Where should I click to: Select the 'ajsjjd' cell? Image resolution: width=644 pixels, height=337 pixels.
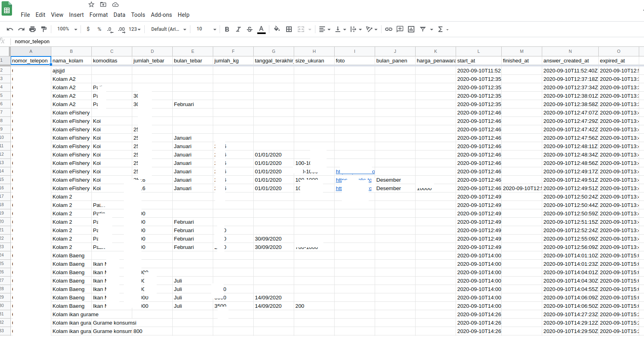(x=71, y=71)
